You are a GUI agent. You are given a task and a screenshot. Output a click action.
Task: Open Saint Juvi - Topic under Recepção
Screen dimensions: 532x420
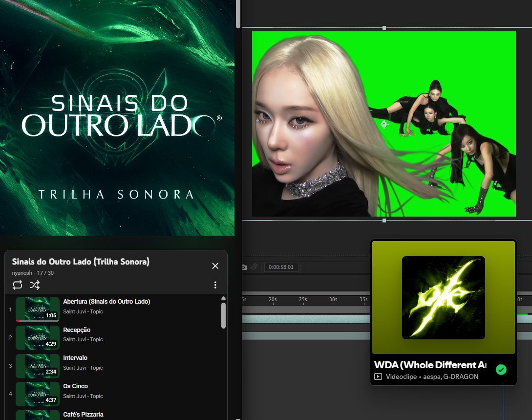coord(83,339)
